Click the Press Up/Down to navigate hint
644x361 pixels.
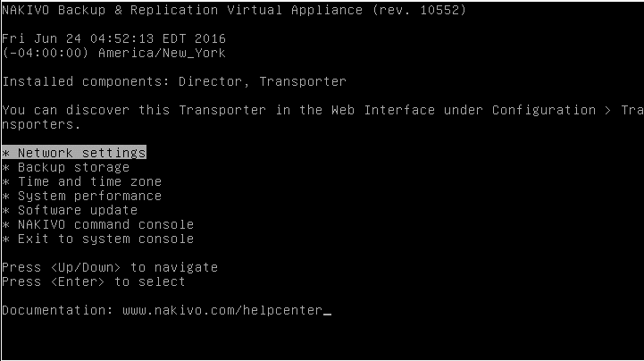[x=109, y=267]
